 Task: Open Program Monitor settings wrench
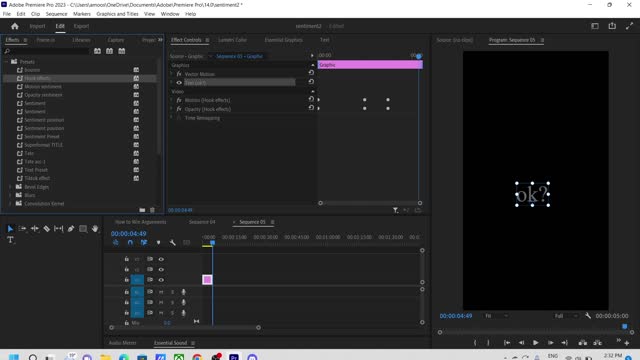[588, 316]
